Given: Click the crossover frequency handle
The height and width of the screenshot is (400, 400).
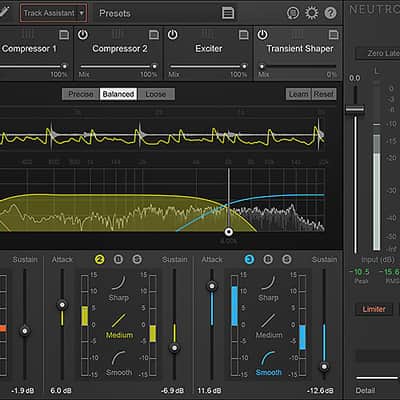Looking at the screenshot, I should click(x=228, y=231).
